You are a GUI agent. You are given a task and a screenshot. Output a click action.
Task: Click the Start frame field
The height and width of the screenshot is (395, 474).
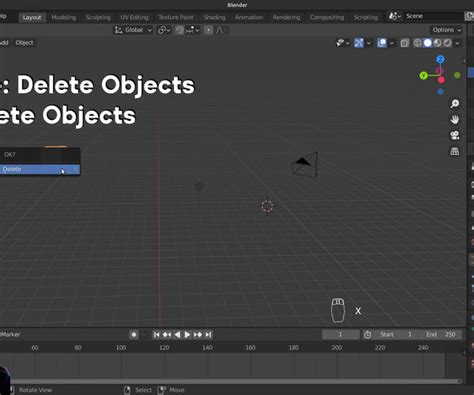coord(396,334)
